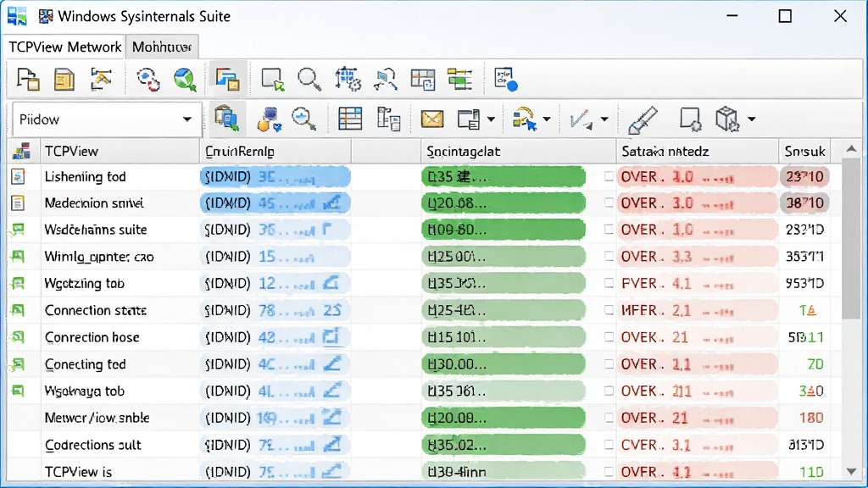The height and width of the screenshot is (488, 868).
Task: Click the magnifier with chart icon in second toolbar
Action: click(304, 119)
